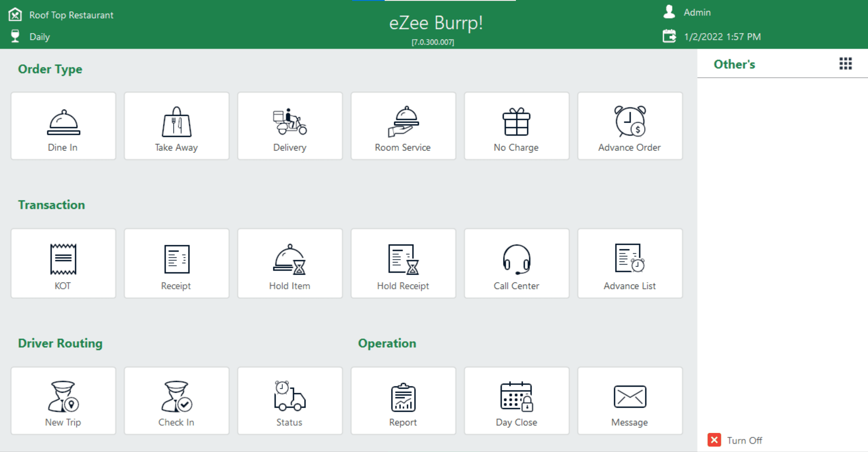Click the Order Type section heading
Viewport: 868px width, 452px height.
tap(50, 69)
